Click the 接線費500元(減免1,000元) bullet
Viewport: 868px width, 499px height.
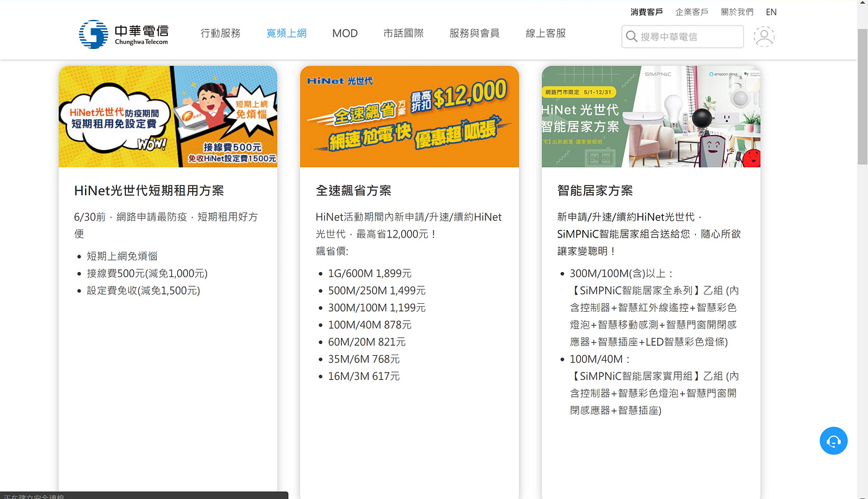(148, 273)
